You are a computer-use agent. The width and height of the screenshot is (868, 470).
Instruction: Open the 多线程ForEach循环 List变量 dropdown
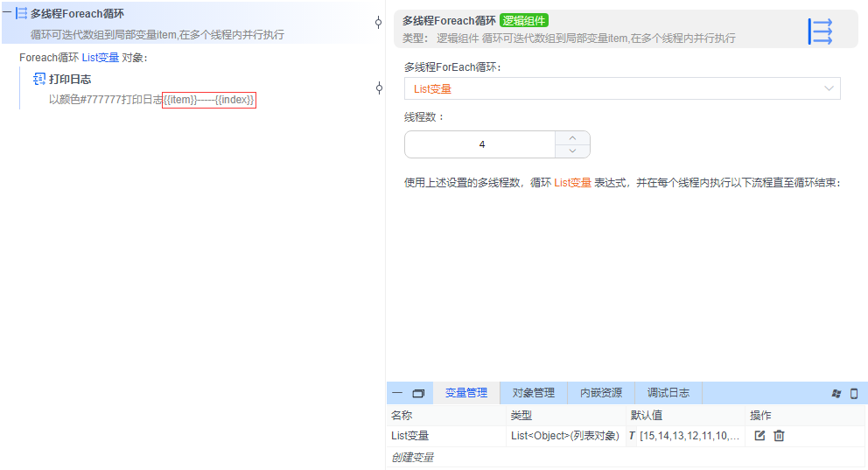[622, 88]
